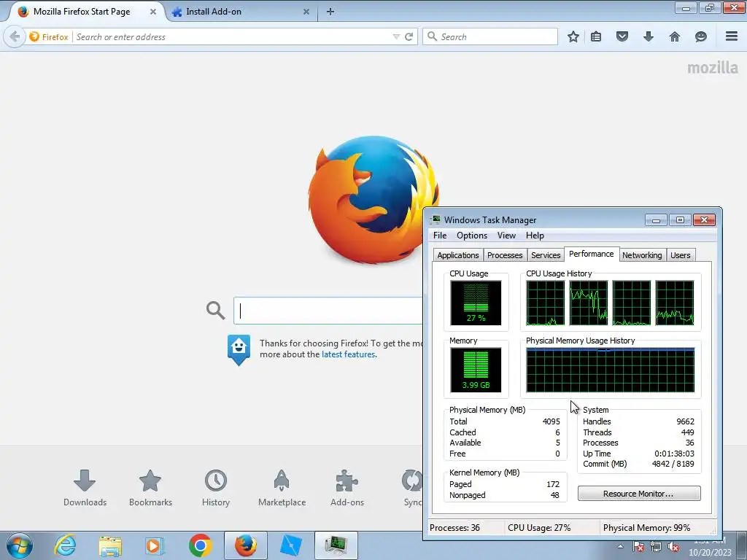Open History clock on the start page
The image size is (747, 560).
[216, 488]
